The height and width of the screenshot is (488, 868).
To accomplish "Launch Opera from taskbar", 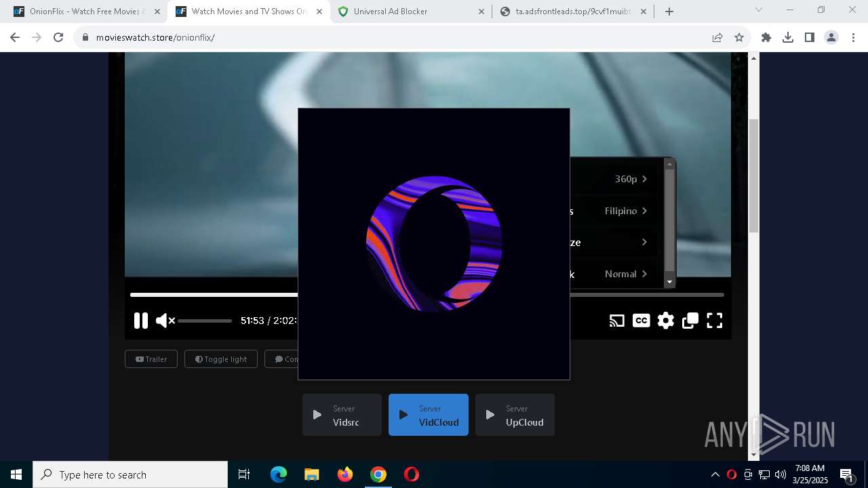I will coord(412,474).
